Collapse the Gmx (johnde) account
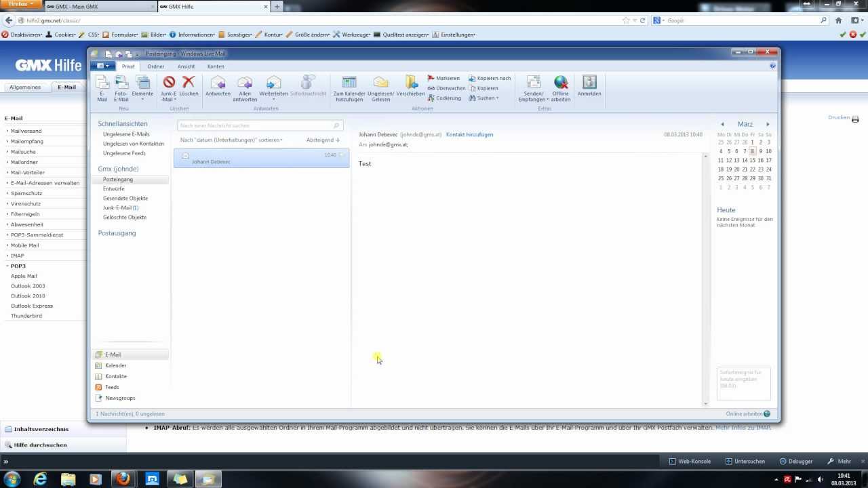Screen dimensions: 868x488 (x=118, y=169)
